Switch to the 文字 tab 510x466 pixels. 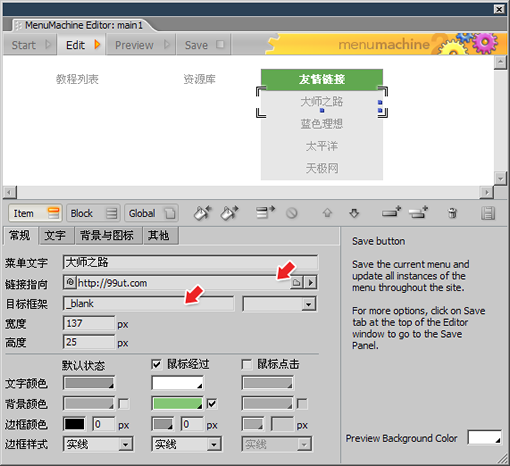(x=56, y=236)
